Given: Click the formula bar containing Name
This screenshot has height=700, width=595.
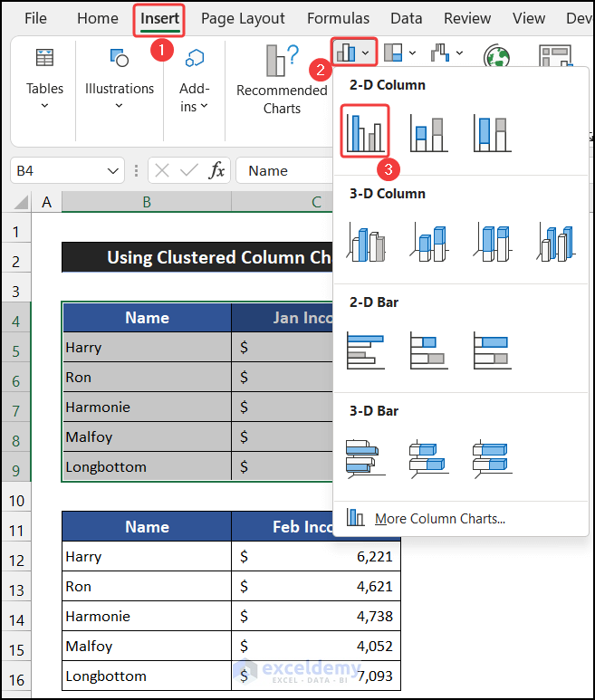Looking at the screenshot, I should (284, 170).
